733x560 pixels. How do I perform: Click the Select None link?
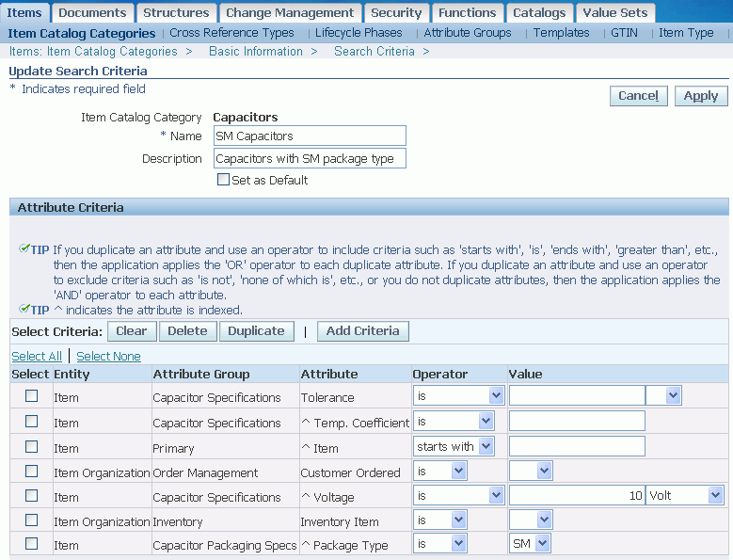click(108, 356)
